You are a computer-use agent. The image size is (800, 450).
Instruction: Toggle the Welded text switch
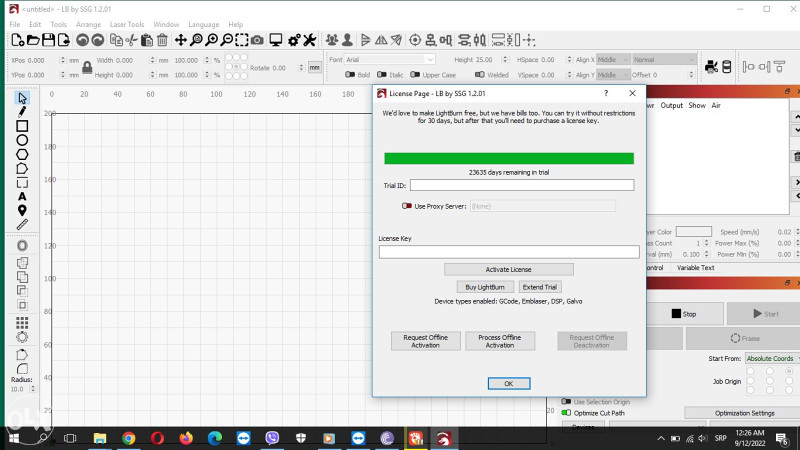tap(480, 74)
